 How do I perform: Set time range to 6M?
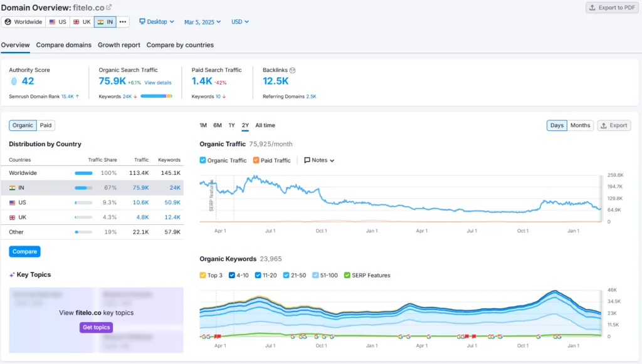(218, 125)
